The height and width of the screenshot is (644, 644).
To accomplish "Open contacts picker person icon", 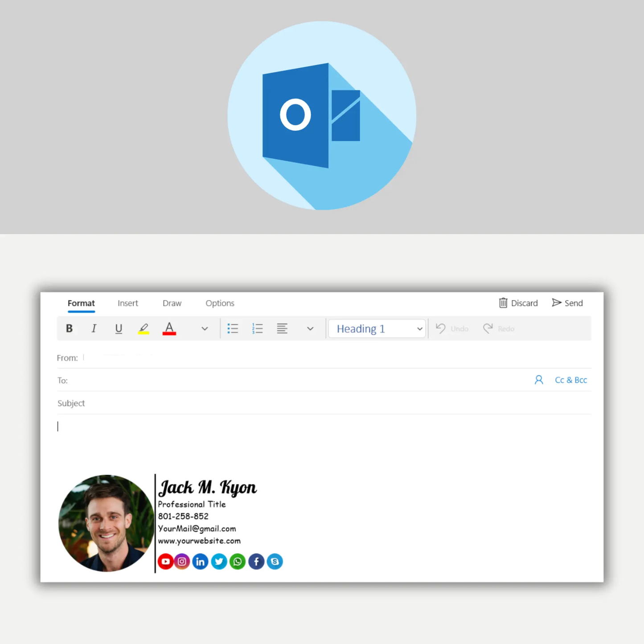I will coord(539,380).
